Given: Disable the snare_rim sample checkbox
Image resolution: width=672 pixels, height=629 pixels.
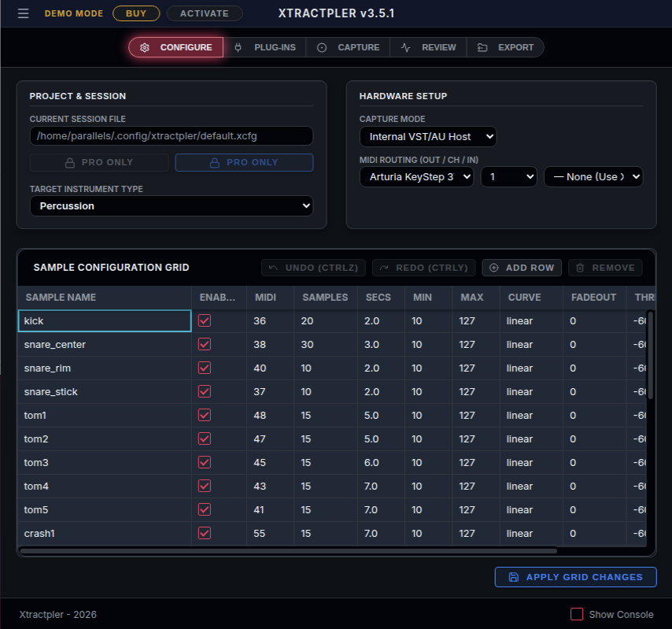Looking at the screenshot, I should [205, 368].
